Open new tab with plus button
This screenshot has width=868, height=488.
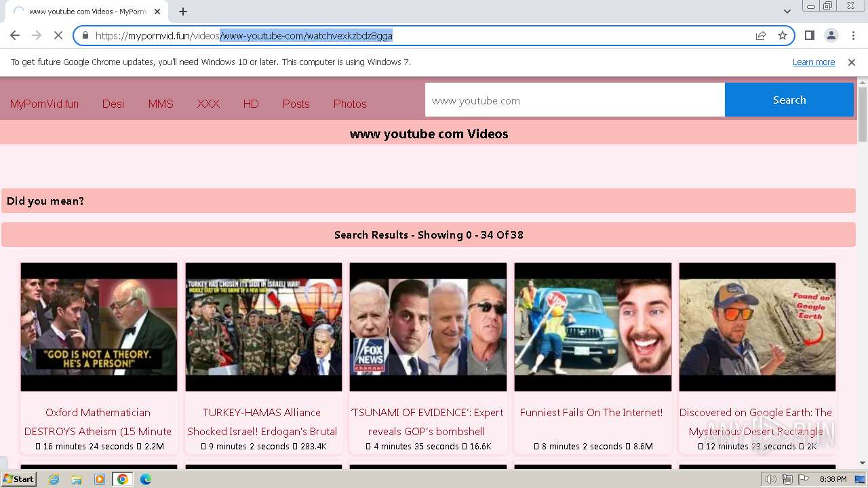coord(183,12)
